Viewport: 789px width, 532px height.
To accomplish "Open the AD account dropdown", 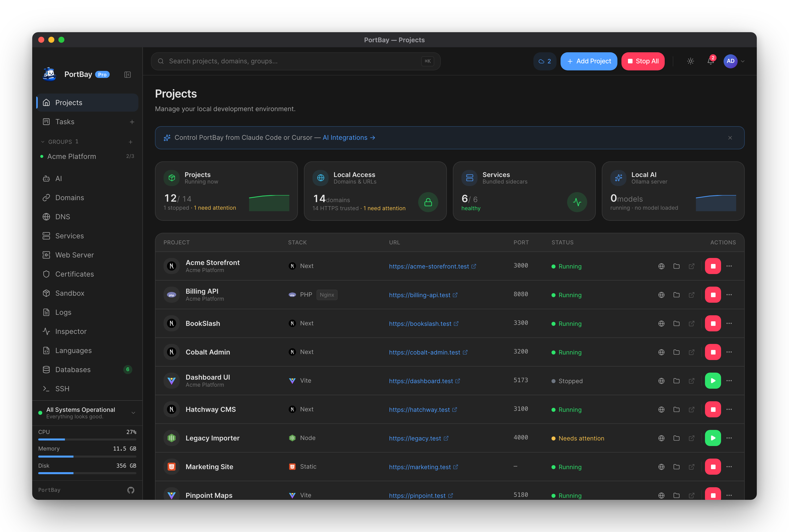I will tap(734, 61).
